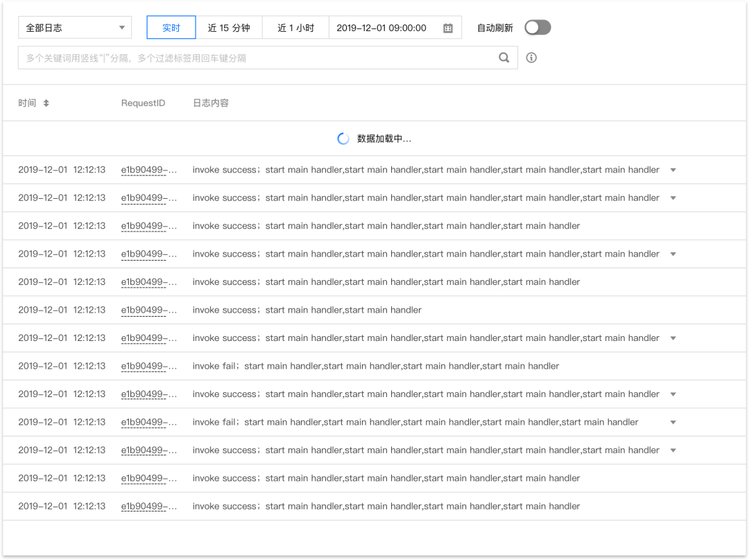The height and width of the screenshot is (560, 749).
Task: Click the search magnifier icon
Action: point(503,58)
